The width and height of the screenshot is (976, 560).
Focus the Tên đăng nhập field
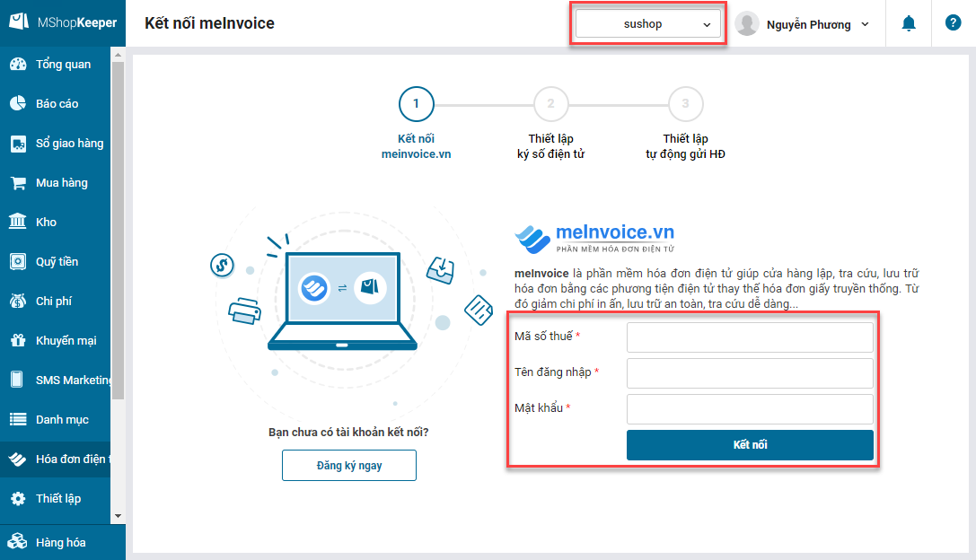coord(750,373)
